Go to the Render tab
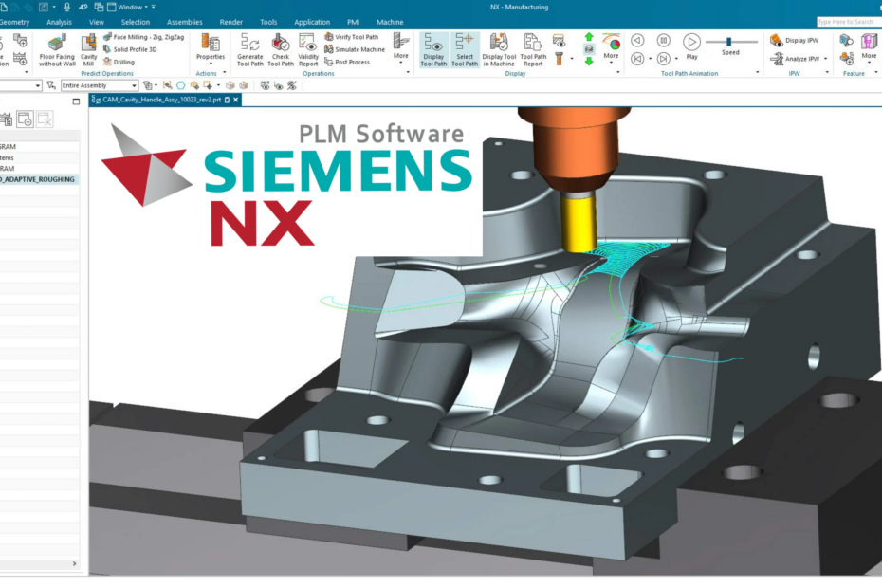 click(x=231, y=22)
